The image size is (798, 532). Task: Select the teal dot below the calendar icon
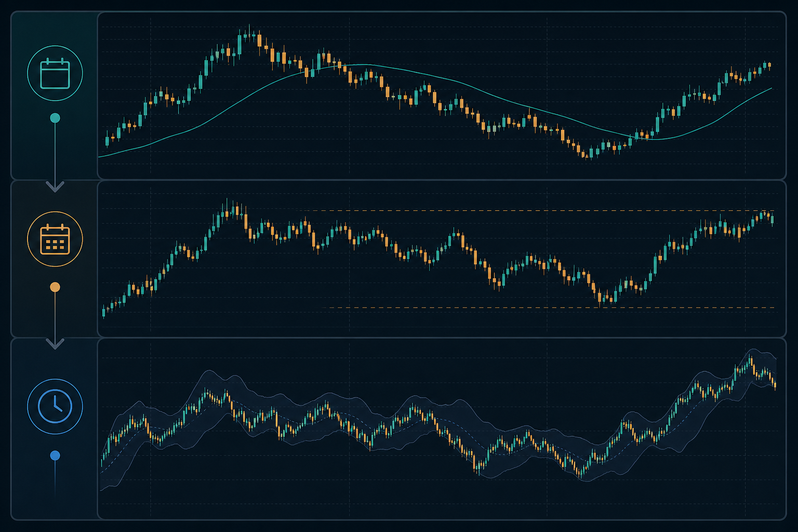[x=55, y=118]
